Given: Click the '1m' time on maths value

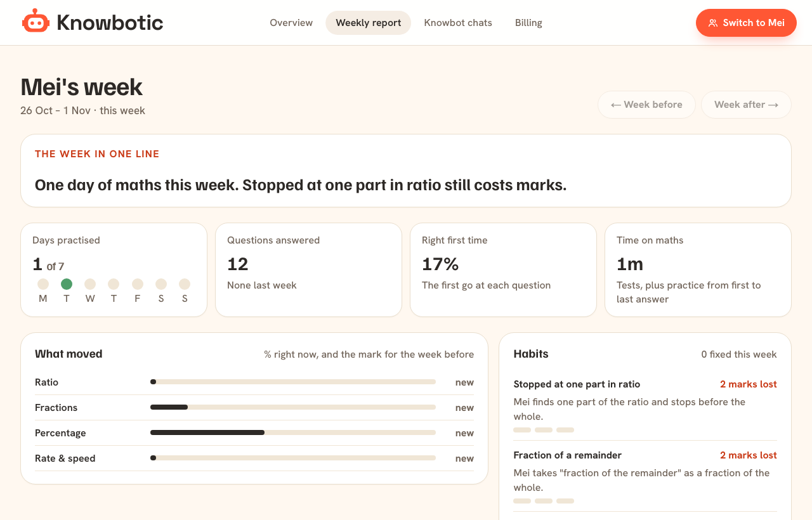Looking at the screenshot, I should [630, 264].
